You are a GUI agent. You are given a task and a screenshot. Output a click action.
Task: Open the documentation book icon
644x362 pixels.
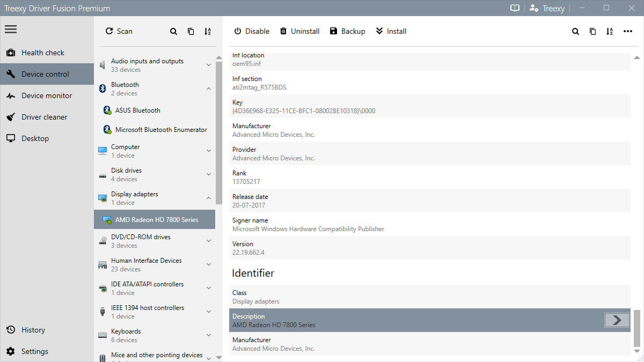515,8
